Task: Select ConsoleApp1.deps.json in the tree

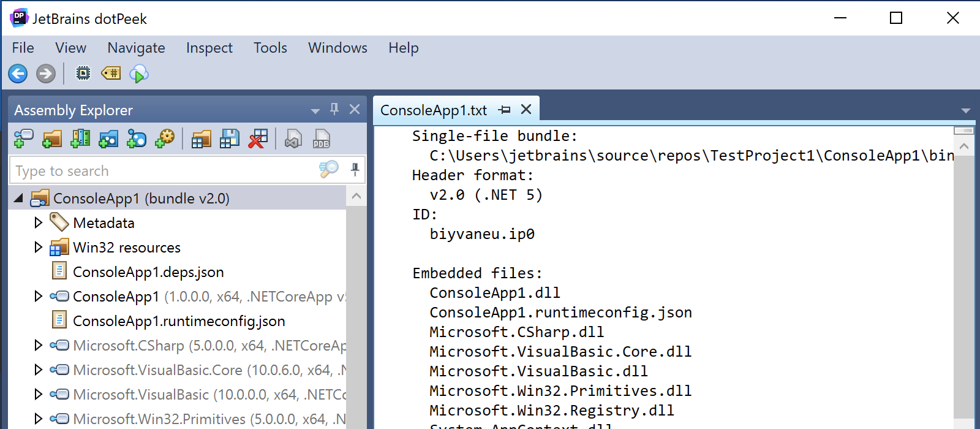Action: (x=148, y=271)
